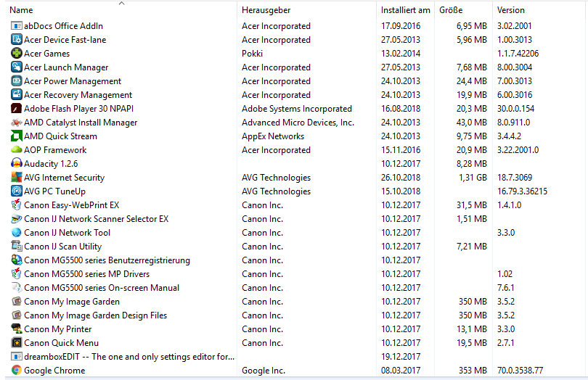
Task: Select dreamboxEDIT settings editor entry name
Action: tap(129, 357)
